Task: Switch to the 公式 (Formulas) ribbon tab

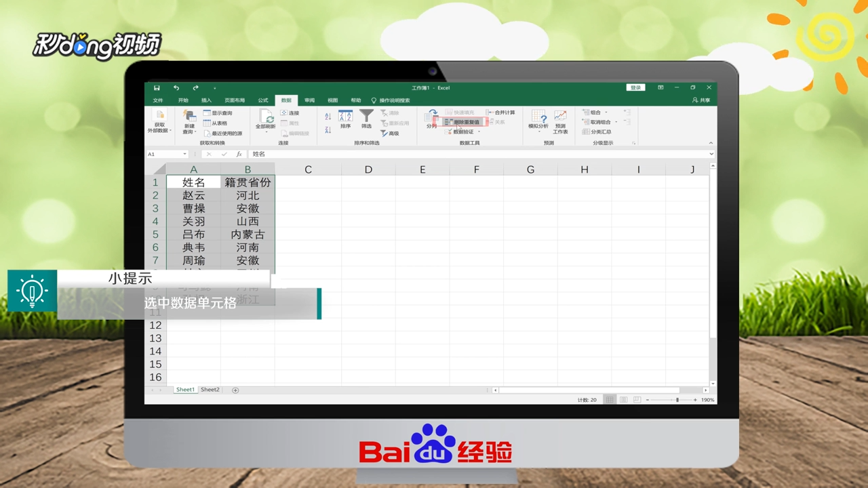Action: (x=263, y=100)
